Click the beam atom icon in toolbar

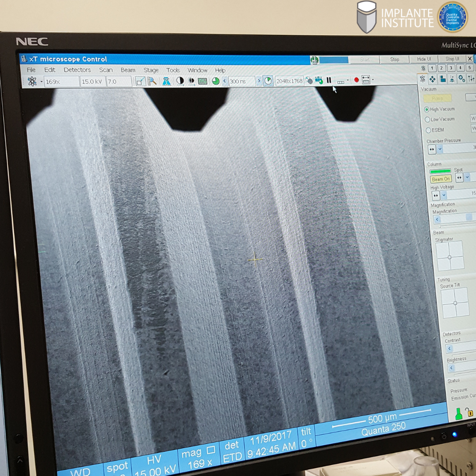click(x=32, y=82)
